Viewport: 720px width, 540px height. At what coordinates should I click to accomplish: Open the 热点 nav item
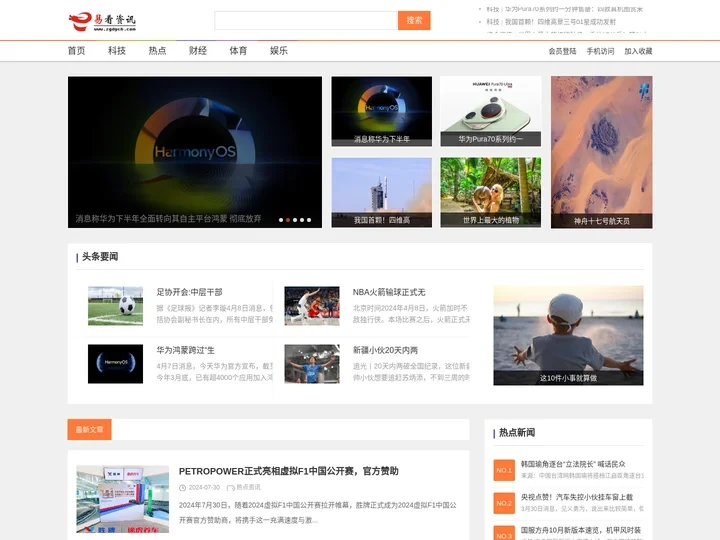[157, 51]
